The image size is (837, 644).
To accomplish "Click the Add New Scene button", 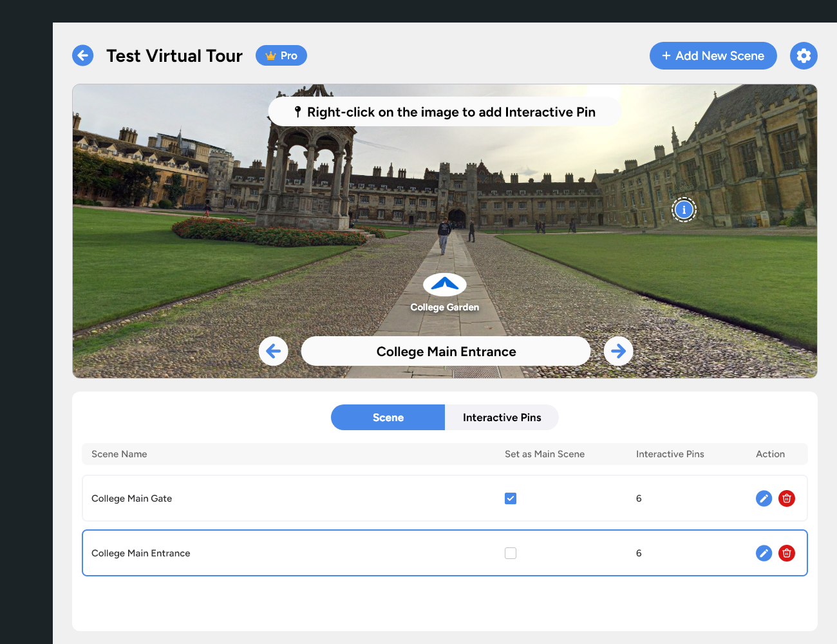I will point(713,55).
